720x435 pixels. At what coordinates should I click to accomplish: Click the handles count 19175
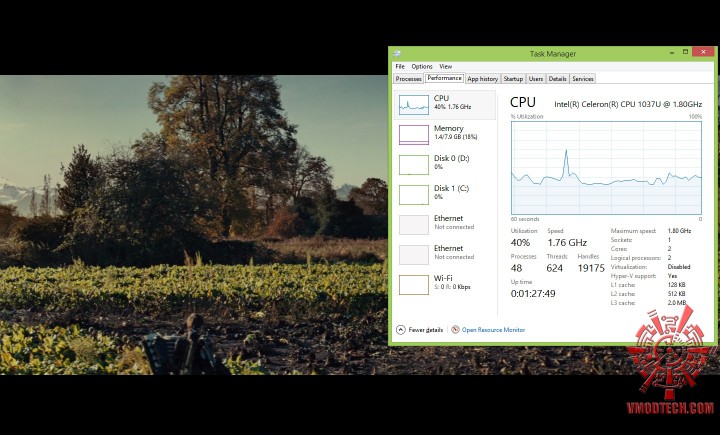591,268
